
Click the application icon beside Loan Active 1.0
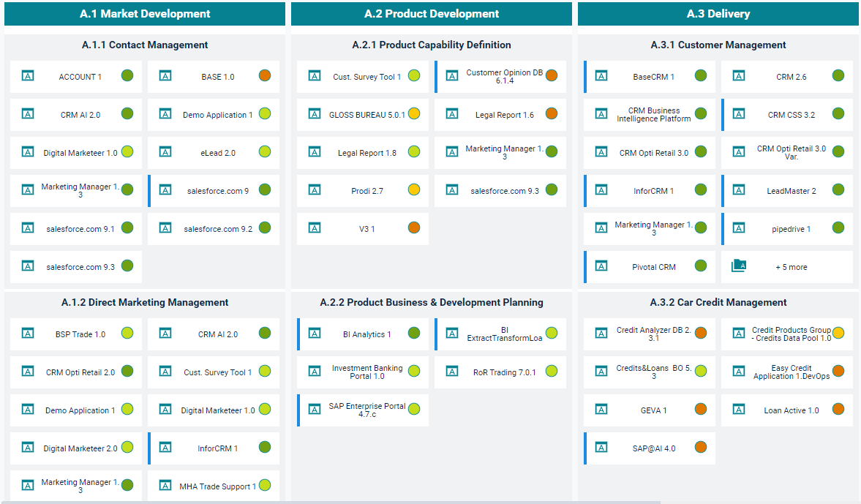[x=739, y=409]
